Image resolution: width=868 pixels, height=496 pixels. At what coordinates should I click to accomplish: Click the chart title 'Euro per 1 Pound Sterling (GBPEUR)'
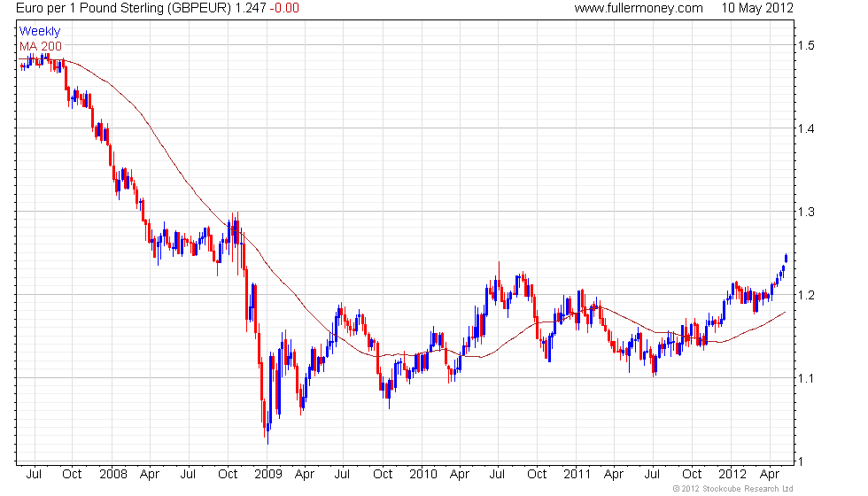click(123, 8)
